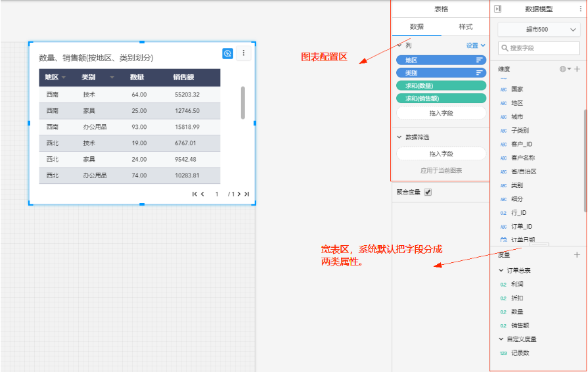Click the globe icon beside 维度
This screenshot has width=588, height=372.
[562, 69]
